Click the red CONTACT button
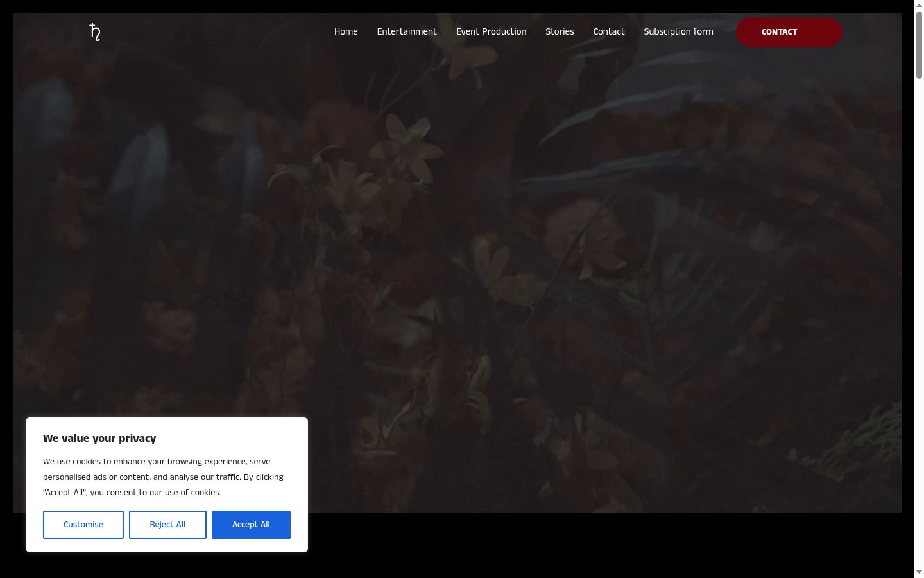This screenshot has height=578, width=924. (789, 32)
